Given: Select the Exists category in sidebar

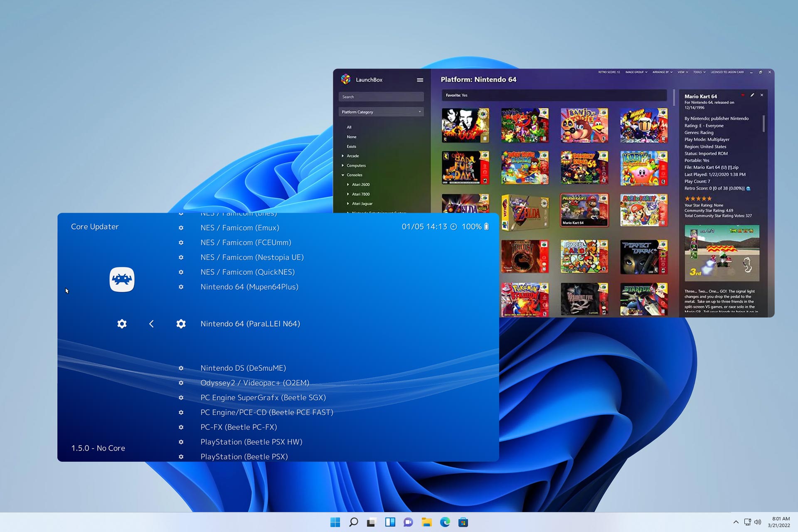Looking at the screenshot, I should click(x=352, y=146).
